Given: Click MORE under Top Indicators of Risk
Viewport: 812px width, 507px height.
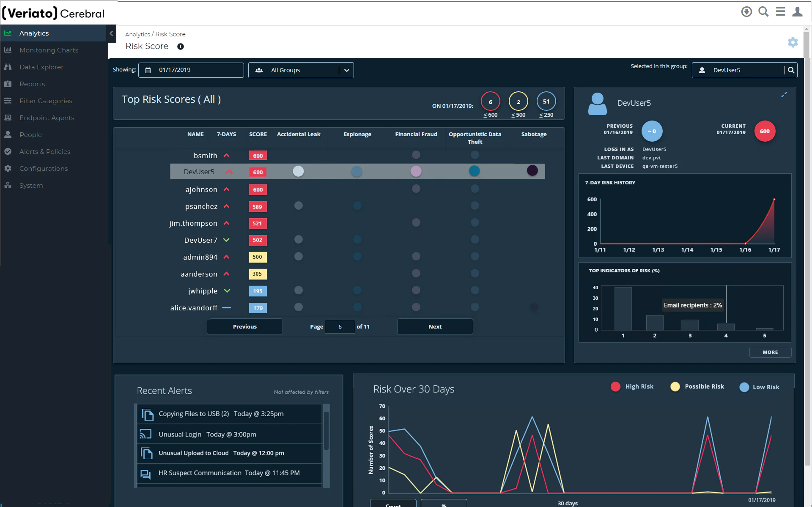Looking at the screenshot, I should tap(770, 352).
